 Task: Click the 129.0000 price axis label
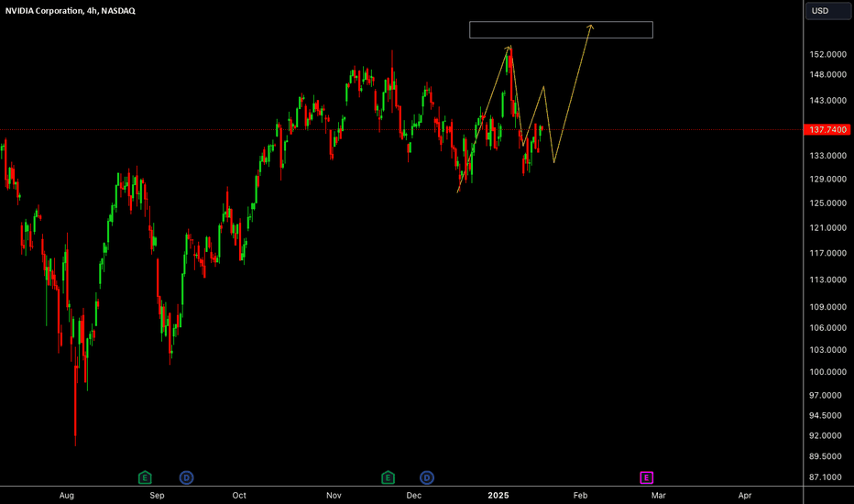click(x=827, y=180)
